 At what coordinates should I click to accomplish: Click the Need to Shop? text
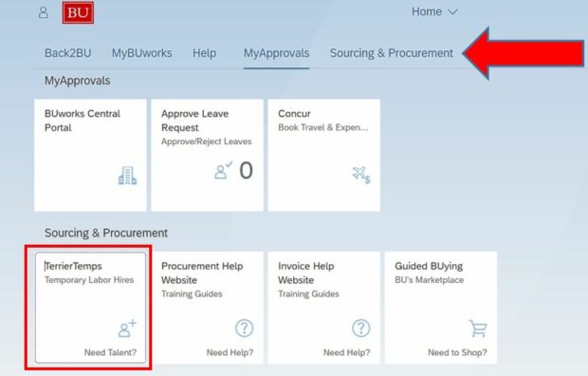point(457,352)
